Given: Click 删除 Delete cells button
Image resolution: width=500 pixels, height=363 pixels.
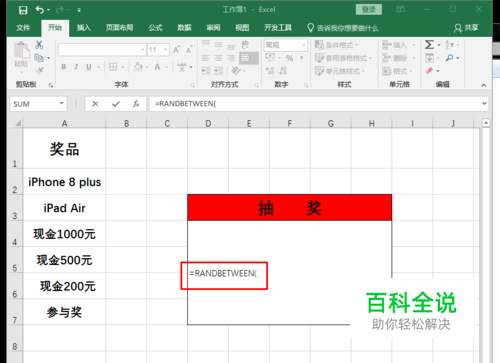Looking at the screenshot, I should 395,58.
